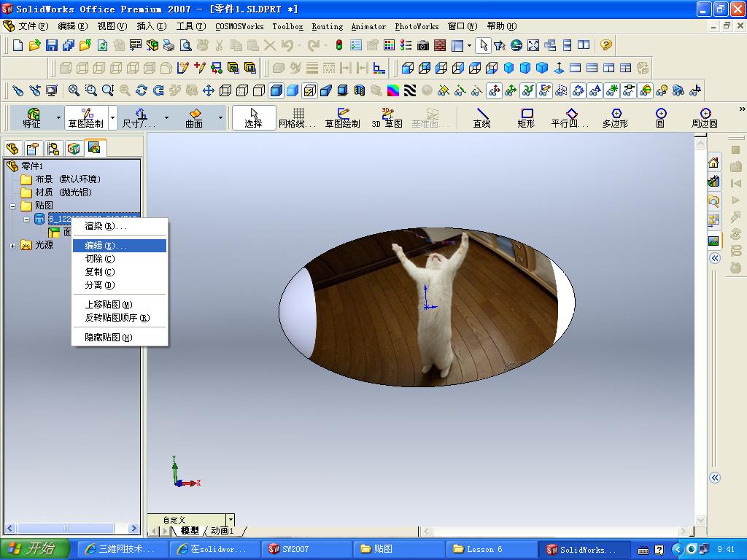Select the 布景 scene folder item
Viewport: 747px width, 560px height.
click(x=61, y=179)
